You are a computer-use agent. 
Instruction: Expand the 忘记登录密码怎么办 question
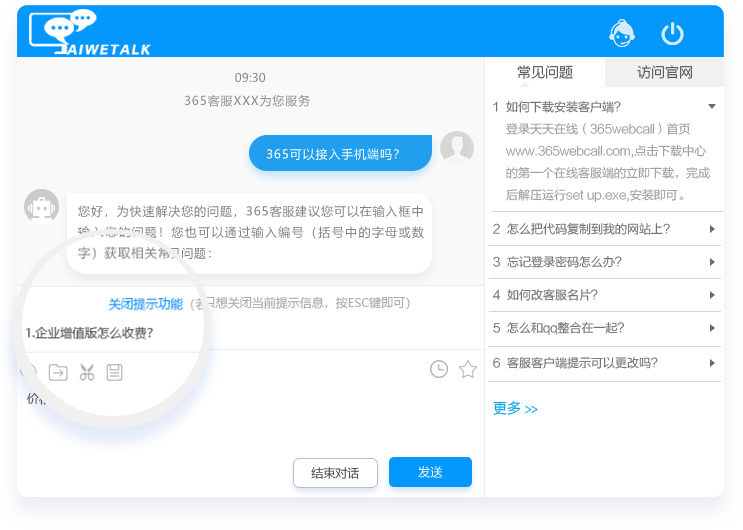pyautogui.click(x=711, y=262)
